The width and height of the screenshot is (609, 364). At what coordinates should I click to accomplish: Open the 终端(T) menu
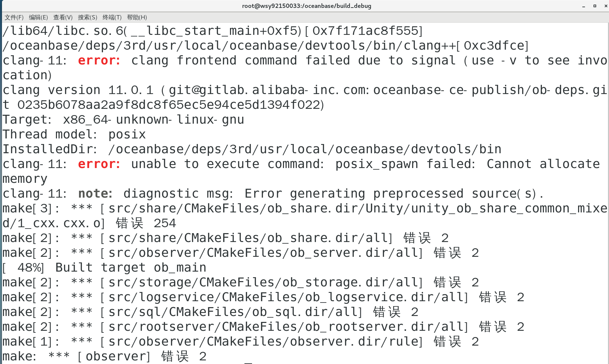[112, 17]
